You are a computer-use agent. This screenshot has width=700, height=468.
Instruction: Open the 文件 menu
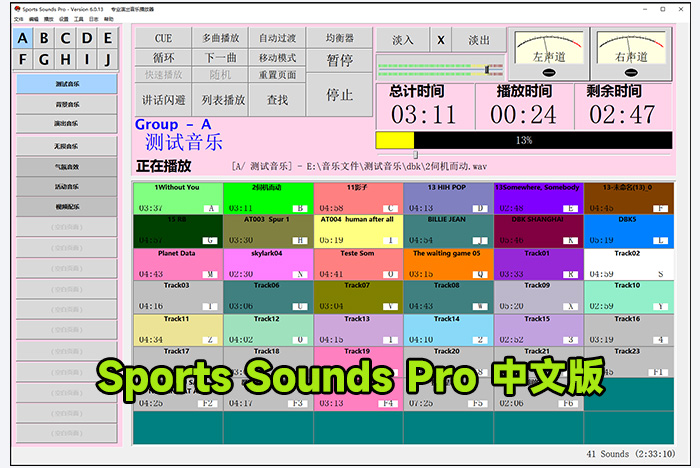tap(18, 19)
